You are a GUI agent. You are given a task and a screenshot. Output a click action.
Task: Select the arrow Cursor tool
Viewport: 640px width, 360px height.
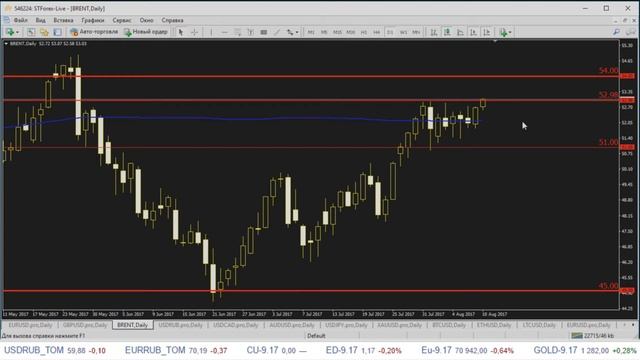pos(181,32)
